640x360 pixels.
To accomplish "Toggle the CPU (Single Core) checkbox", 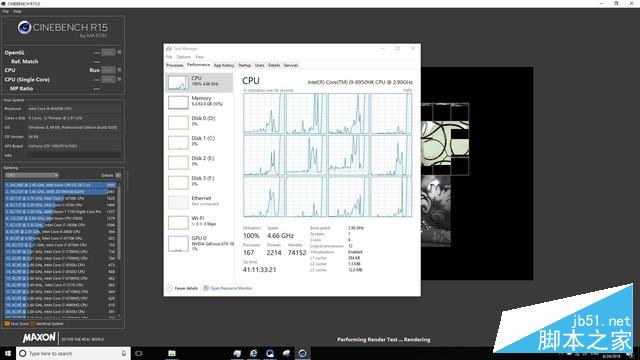I will (119, 79).
